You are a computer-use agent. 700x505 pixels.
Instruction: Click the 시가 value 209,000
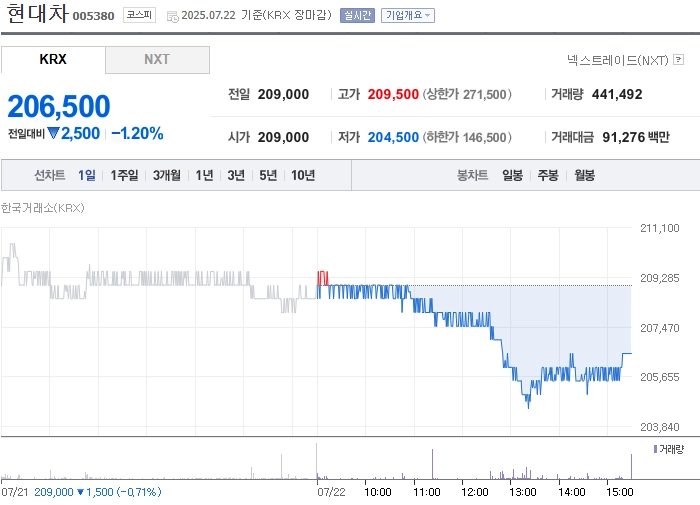[x=283, y=137]
